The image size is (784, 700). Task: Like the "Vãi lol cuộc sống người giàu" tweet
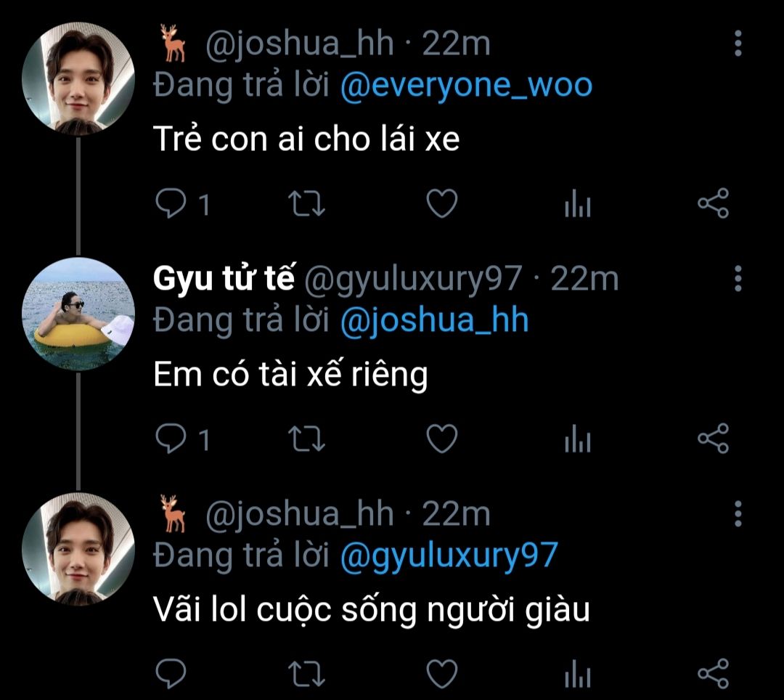tap(441, 672)
